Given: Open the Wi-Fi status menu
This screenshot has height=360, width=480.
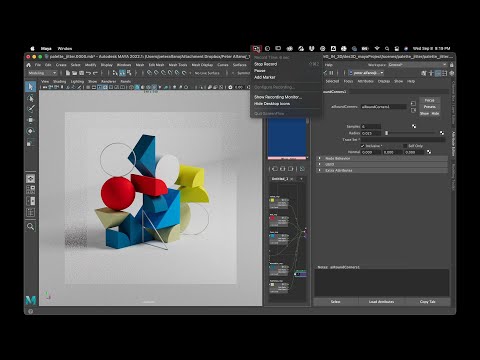Looking at the screenshot, I should tap(377, 49).
